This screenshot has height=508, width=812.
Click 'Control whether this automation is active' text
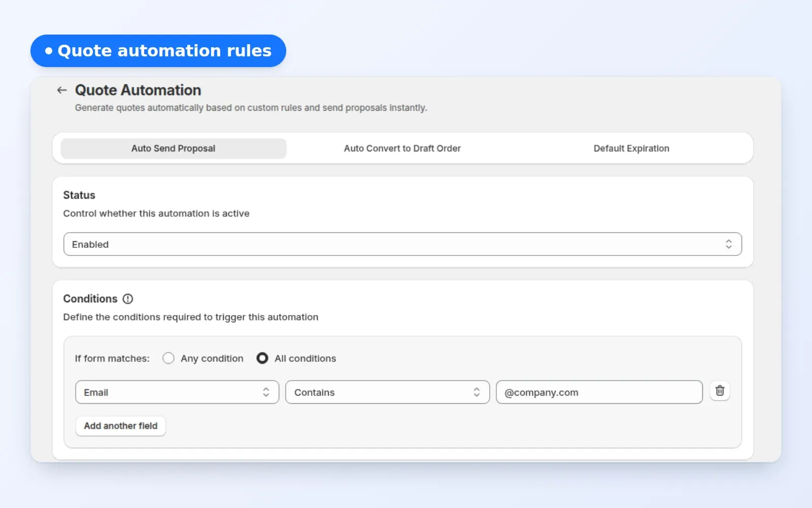pos(156,213)
